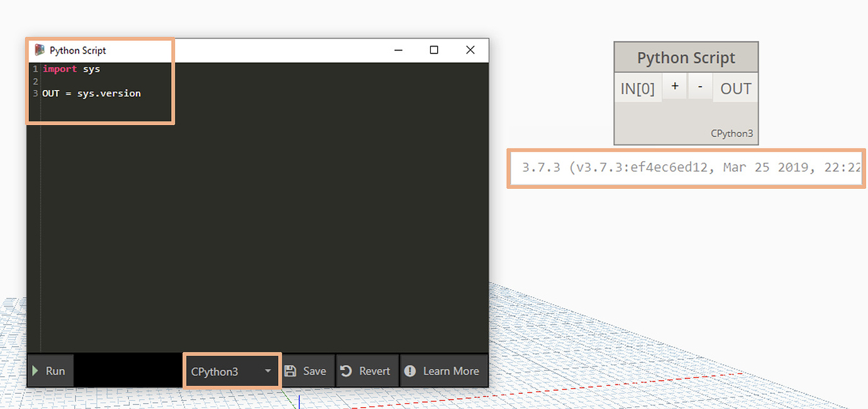Click line 3 containing OUT = sys.version
Image resolution: width=868 pixels, height=409 pixels.
click(91, 92)
